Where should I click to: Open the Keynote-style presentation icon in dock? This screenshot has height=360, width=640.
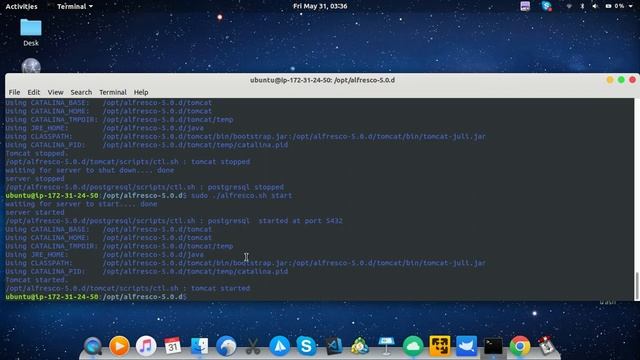(x=386, y=346)
